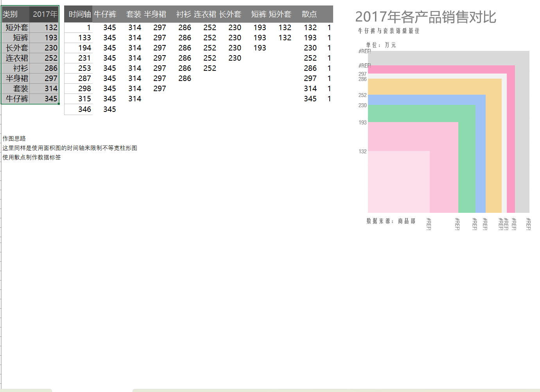Click the 作图思路 note cell

[14, 138]
